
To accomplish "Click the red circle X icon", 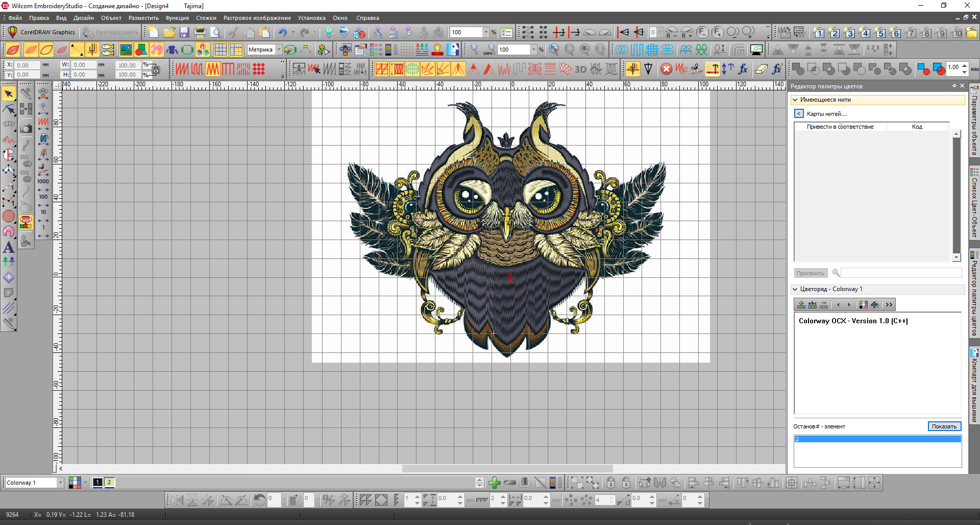I will click(666, 69).
